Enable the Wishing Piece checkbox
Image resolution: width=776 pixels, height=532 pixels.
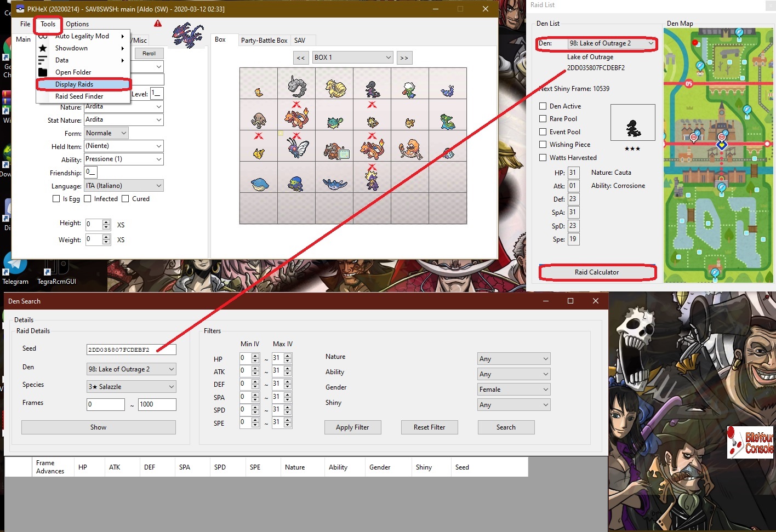(543, 145)
